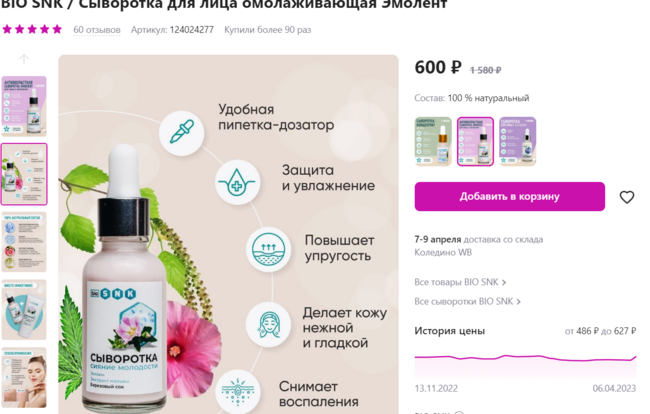Screen dimensions: 650x414
Task: Click 'Добавить в корзину' button
Action: coord(509,196)
